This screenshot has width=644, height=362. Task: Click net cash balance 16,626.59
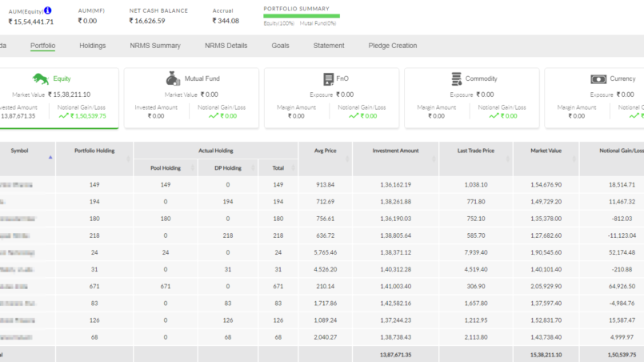coord(147,21)
